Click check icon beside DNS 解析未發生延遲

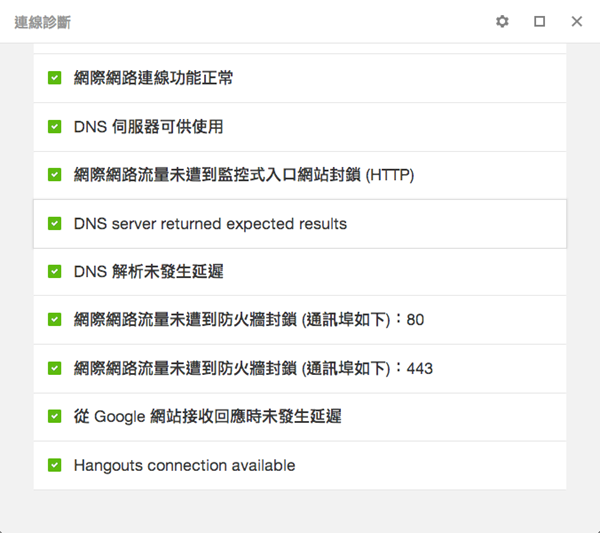click(x=55, y=272)
